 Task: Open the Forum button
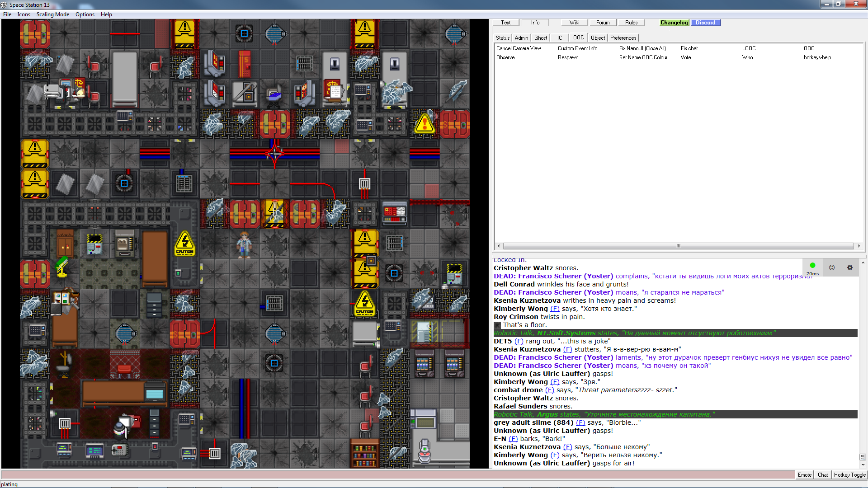tap(603, 23)
